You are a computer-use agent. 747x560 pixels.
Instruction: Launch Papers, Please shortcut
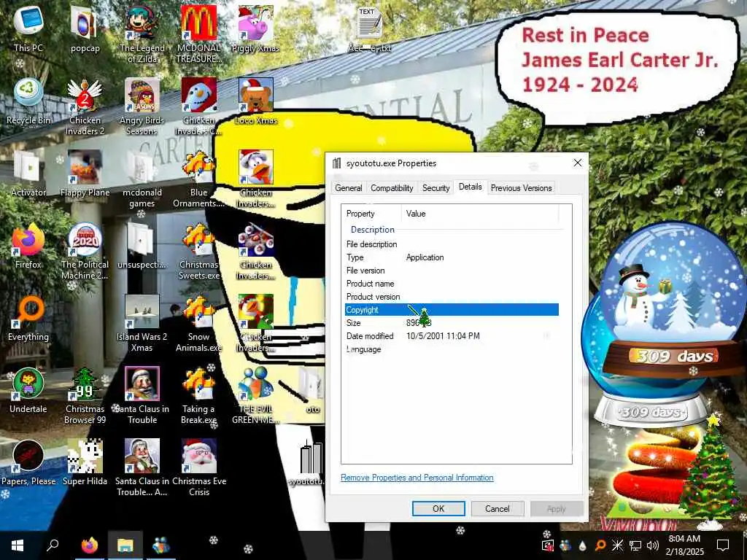click(x=28, y=463)
